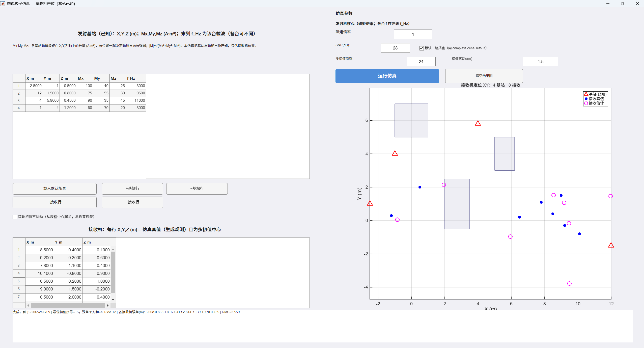Click the 清空结果图 button
This screenshot has height=348, width=644.
[484, 76]
